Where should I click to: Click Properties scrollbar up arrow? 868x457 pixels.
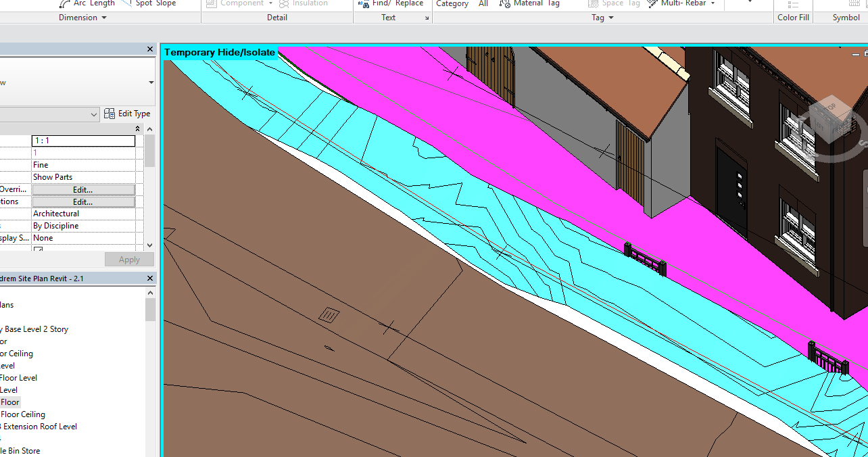(149, 128)
